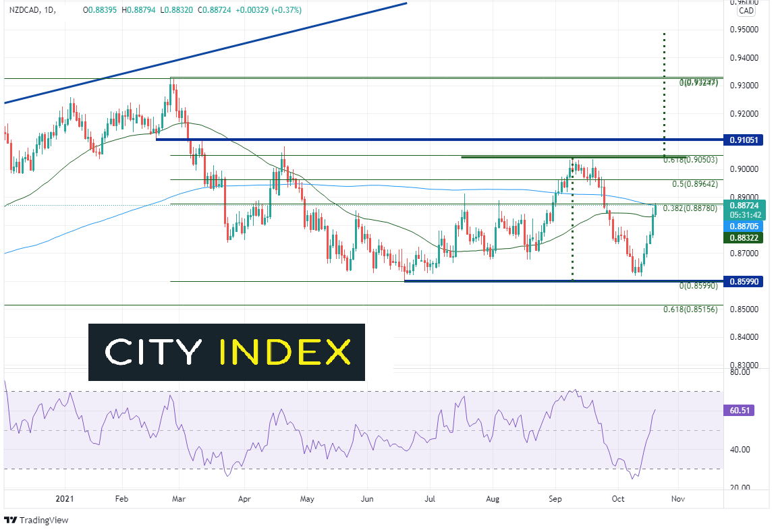
Task: Click the City Index logo banner
Action: click(227, 352)
